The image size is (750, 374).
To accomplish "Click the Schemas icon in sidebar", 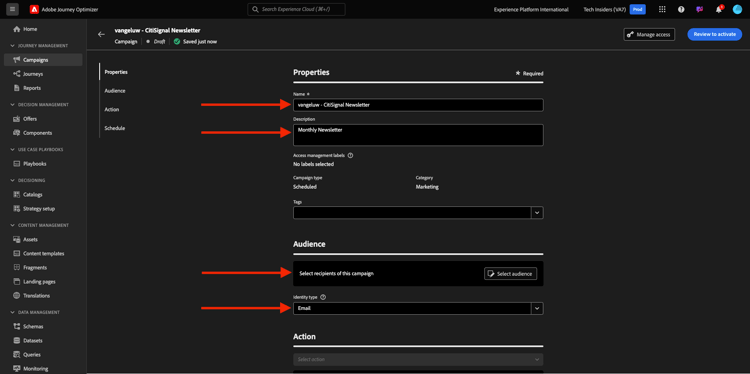I will coord(17,327).
